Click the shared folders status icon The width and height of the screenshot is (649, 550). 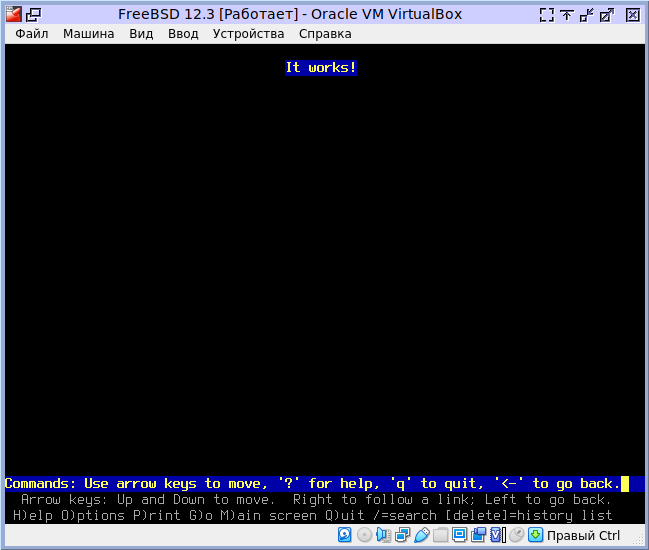click(x=440, y=535)
